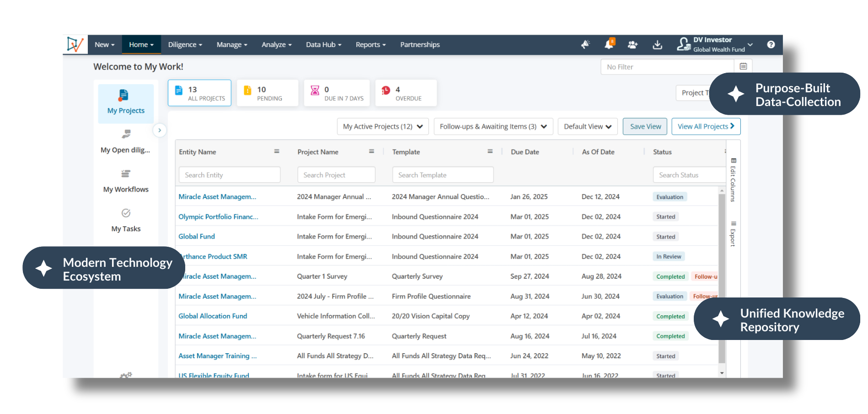Screen dimensions: 868x414
Task: Open Global Allocation Fund entity link
Action: (213, 316)
